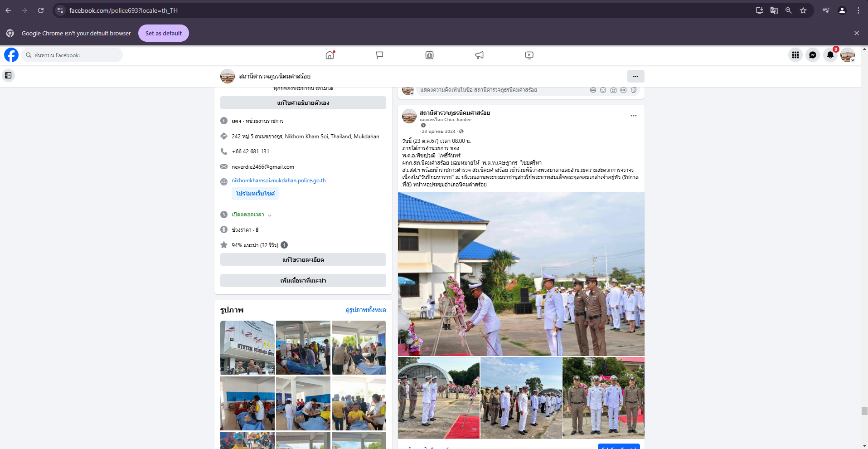
Task: Expand the opening hours dropdown
Action: coord(270,215)
